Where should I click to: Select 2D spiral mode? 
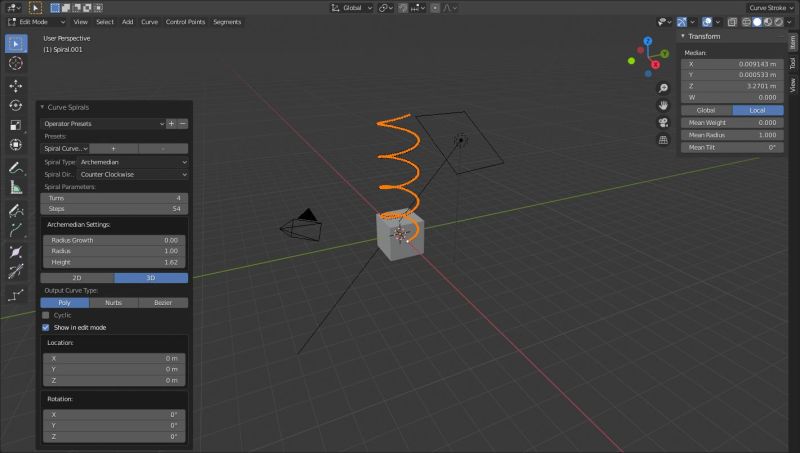pos(77,278)
